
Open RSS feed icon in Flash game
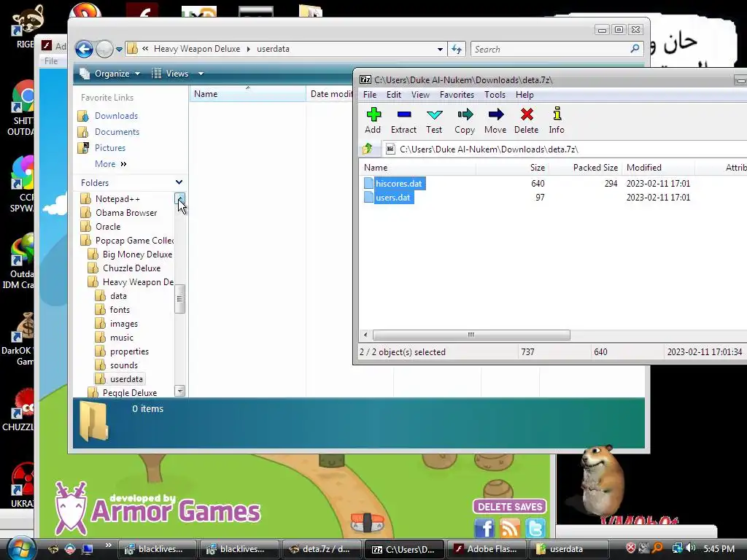(510, 528)
